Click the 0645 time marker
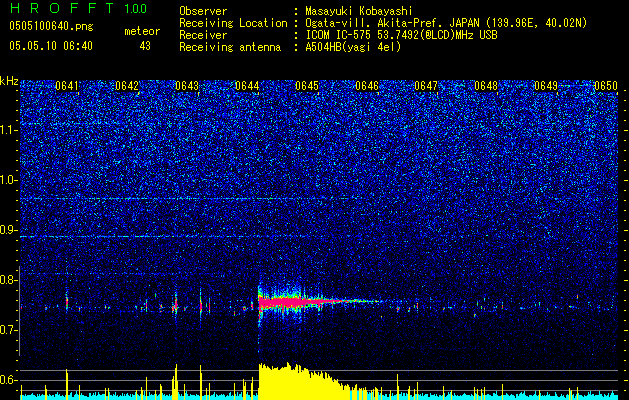This screenshot has height=400, width=629. 306,86
